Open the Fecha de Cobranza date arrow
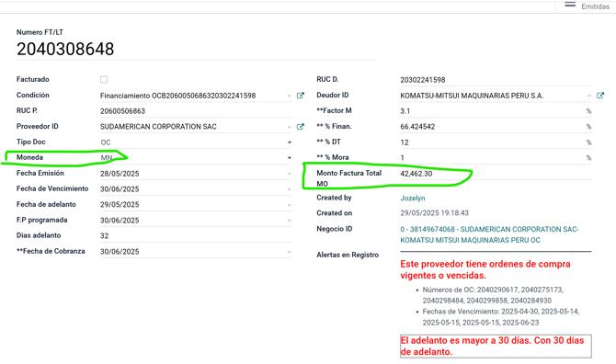 click(289, 252)
